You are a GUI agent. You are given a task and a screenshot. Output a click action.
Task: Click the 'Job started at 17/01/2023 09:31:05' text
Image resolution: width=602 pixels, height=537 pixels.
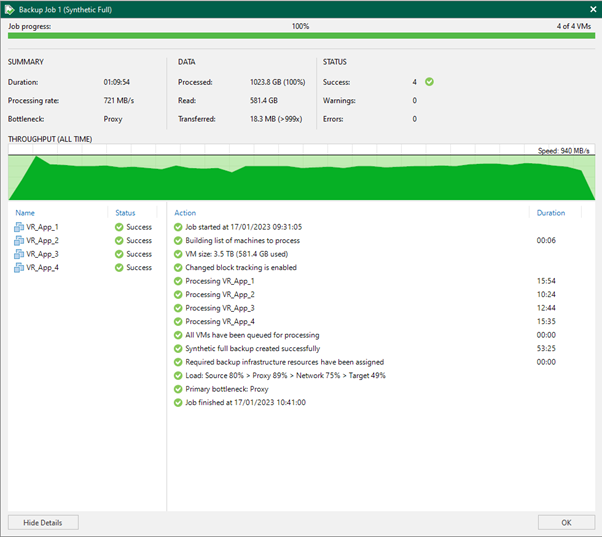(x=243, y=227)
